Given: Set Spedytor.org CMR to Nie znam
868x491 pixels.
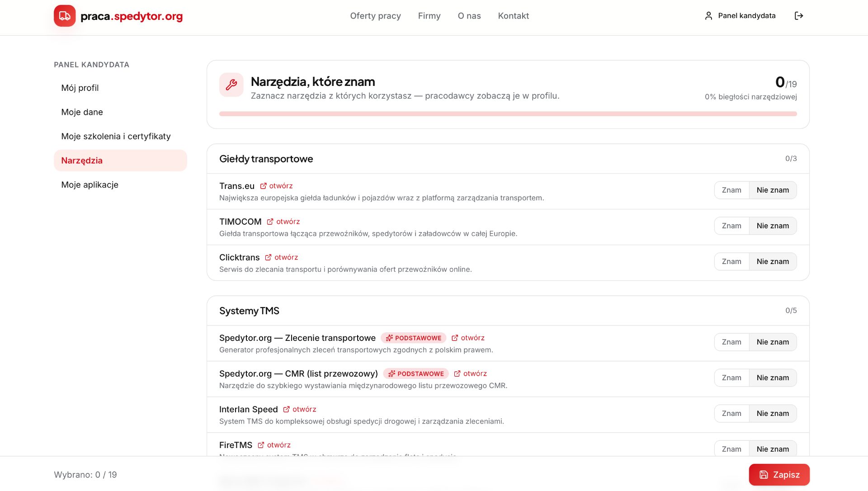Looking at the screenshot, I should click(773, 378).
